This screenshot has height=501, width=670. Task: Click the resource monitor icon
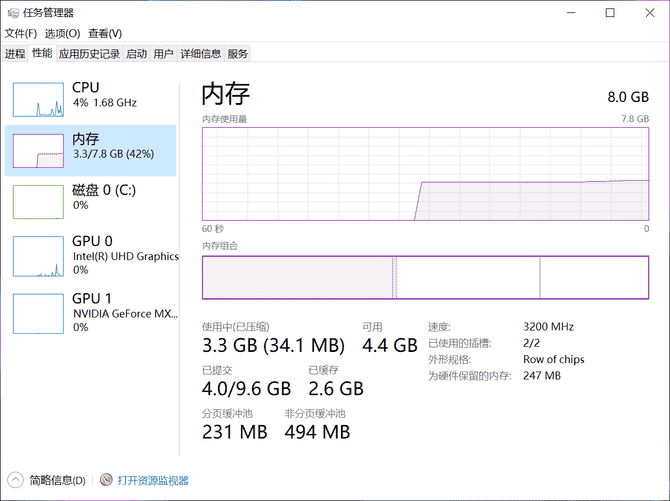107,481
